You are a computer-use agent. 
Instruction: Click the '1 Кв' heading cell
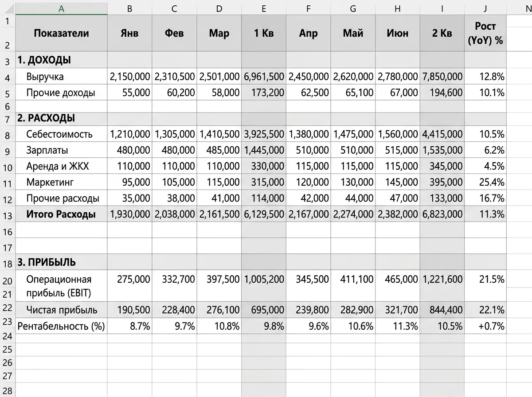(x=264, y=33)
